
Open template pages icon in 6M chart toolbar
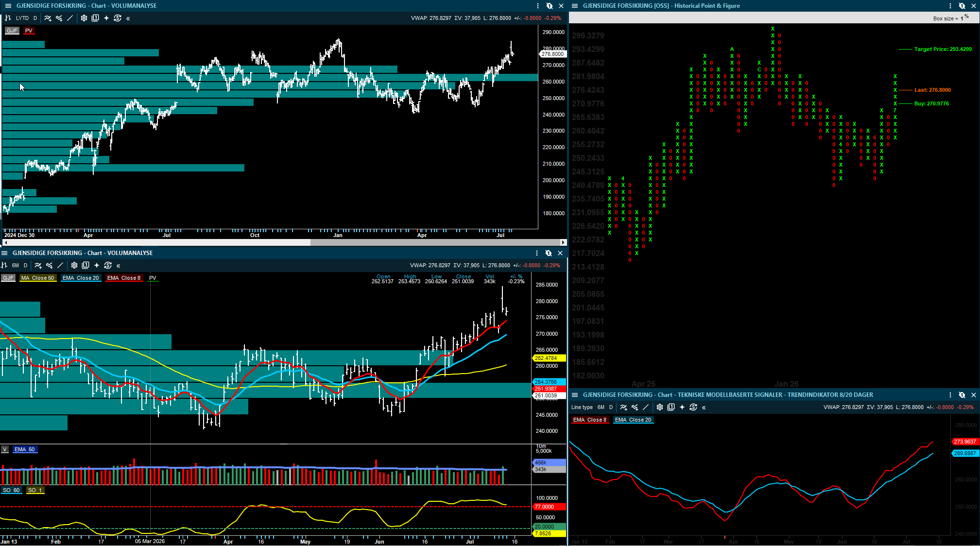pos(86,265)
